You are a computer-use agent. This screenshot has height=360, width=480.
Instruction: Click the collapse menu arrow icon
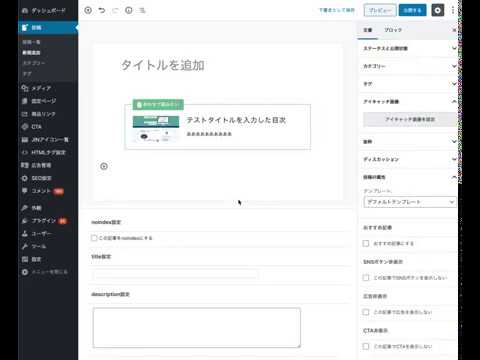[25, 272]
